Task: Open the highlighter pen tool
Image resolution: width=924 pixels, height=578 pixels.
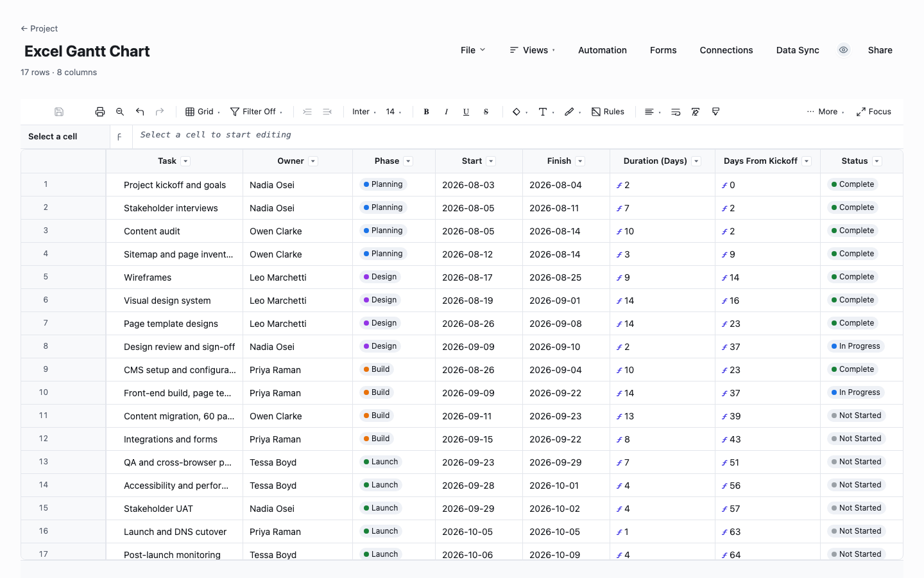Action: click(572, 112)
